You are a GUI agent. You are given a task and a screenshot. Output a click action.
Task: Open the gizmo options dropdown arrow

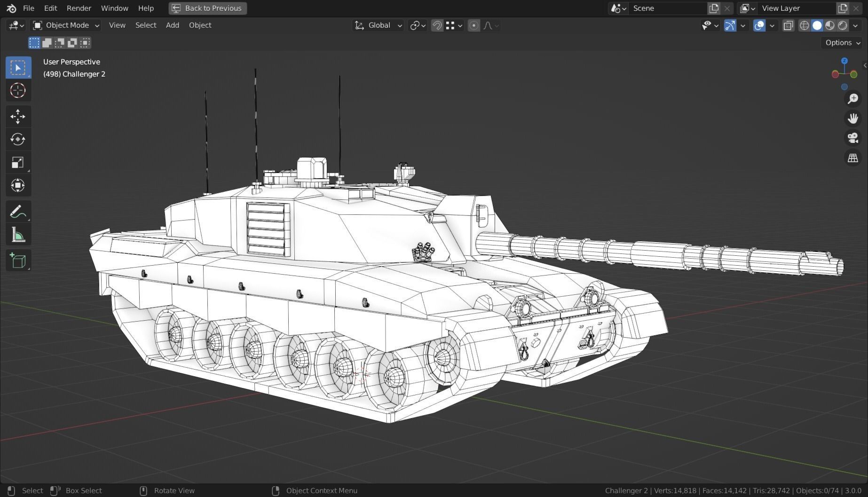(743, 25)
